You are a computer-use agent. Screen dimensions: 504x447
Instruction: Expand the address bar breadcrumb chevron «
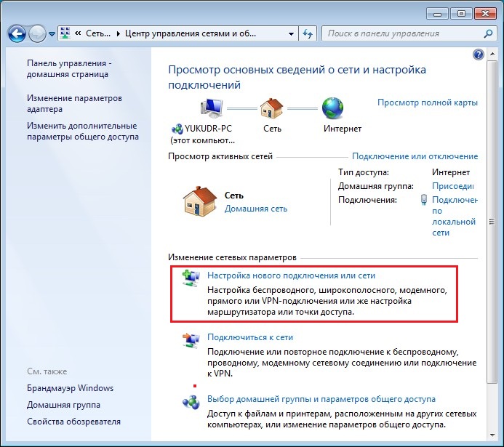pos(78,33)
